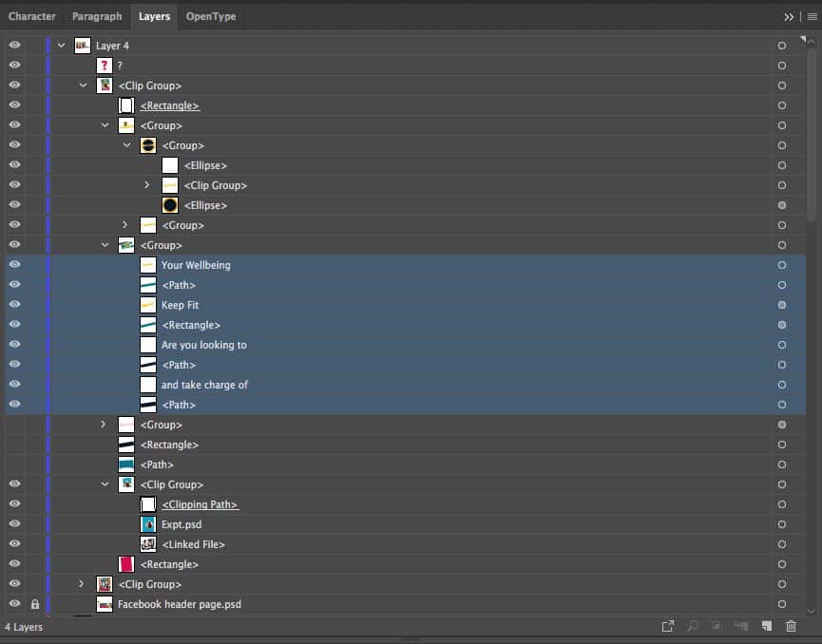Image resolution: width=822 pixels, height=644 pixels.
Task: Toggle visibility of Keep Fit text
Action: (14, 305)
